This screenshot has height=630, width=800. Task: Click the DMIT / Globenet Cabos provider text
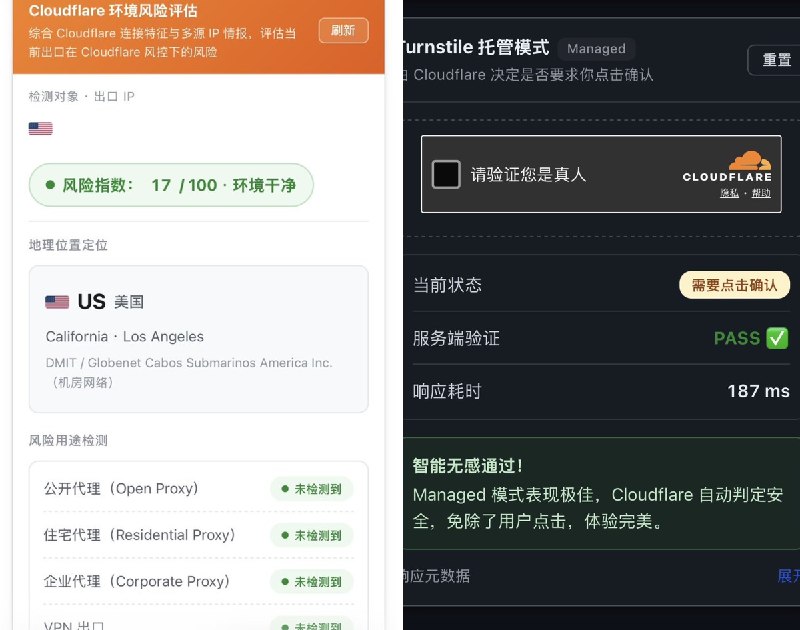click(189, 372)
